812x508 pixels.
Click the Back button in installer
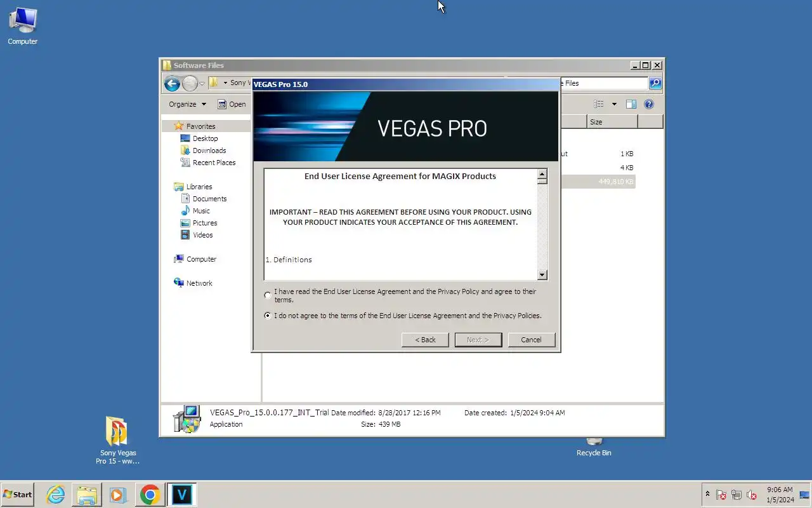425,340
